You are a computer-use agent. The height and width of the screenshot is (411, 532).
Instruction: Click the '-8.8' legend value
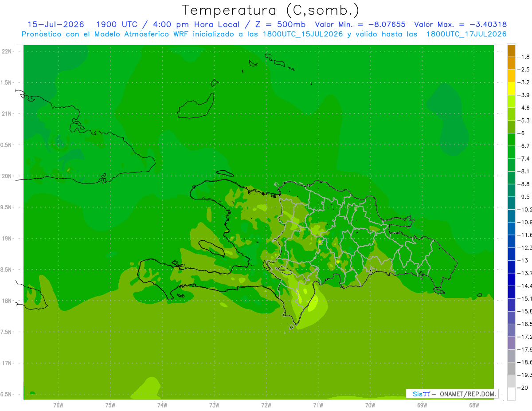[x=524, y=184]
